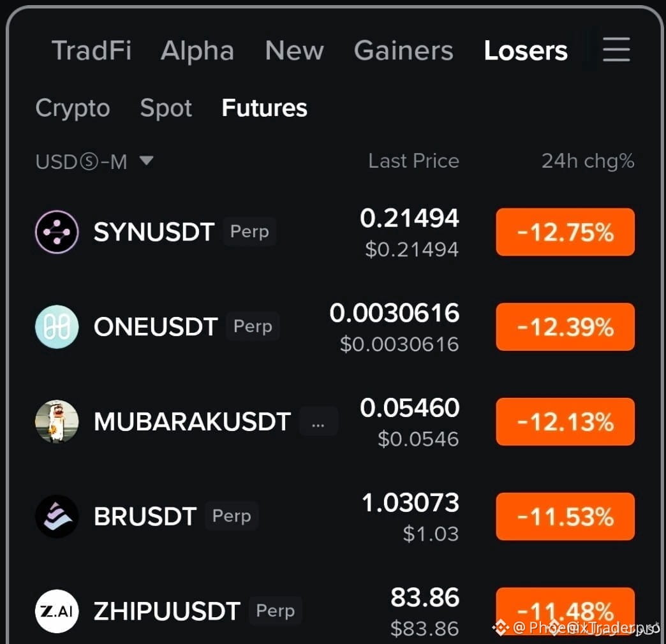Open the hamburger menu icon
This screenshot has width=666, height=644.
[x=616, y=49]
